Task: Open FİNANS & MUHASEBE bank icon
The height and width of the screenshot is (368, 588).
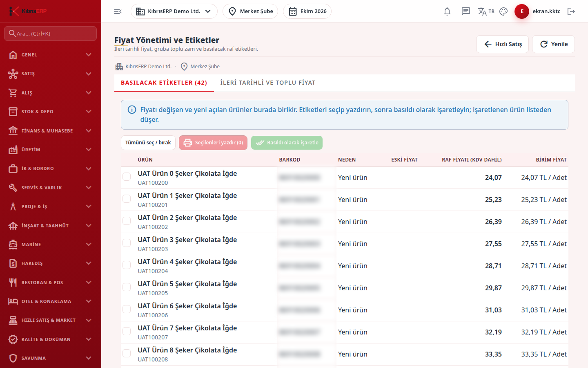Action: (13, 131)
